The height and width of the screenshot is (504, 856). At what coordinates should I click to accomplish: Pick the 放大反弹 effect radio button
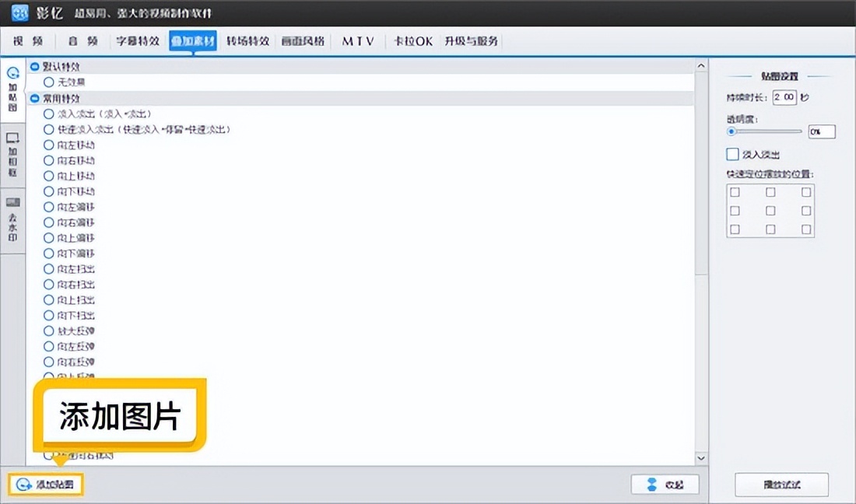49,331
